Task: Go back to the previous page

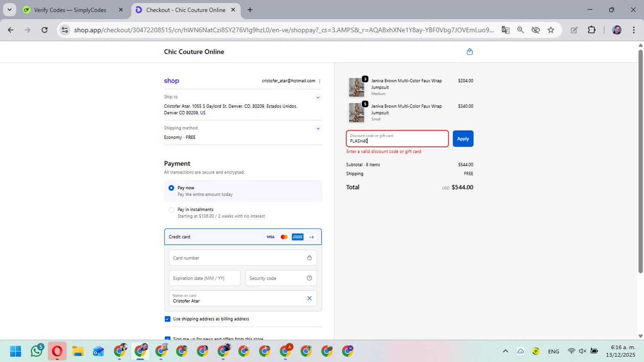Action: tap(11, 30)
